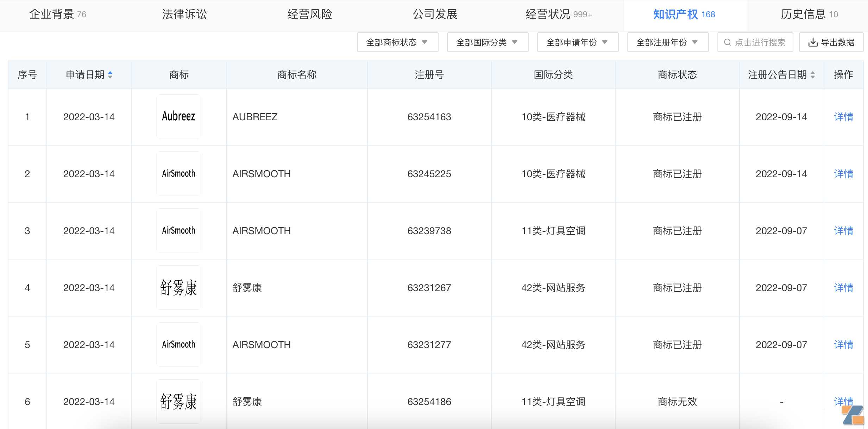The width and height of the screenshot is (868, 429).
Task: Switch to the 法律诉讼 tab
Action: click(185, 14)
